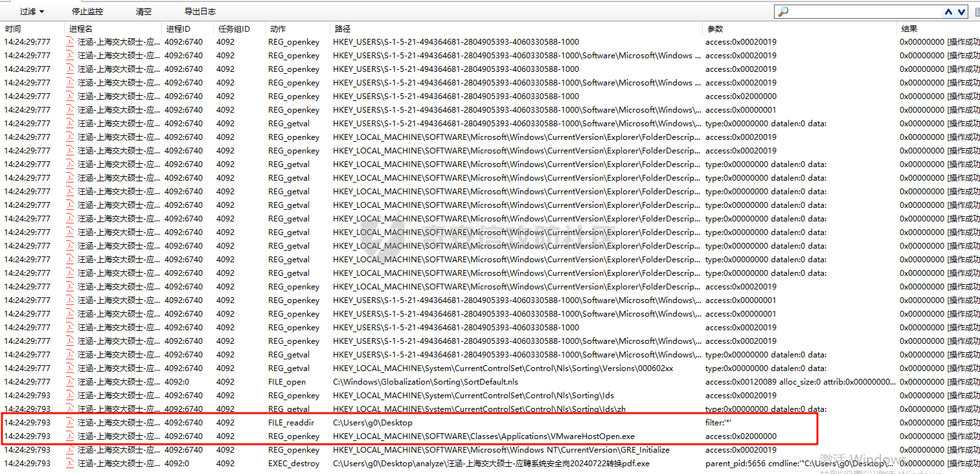Image resolution: width=980 pixels, height=474 pixels.
Task: Click PDF icon in Versions\000602xx row
Action: 71,368
